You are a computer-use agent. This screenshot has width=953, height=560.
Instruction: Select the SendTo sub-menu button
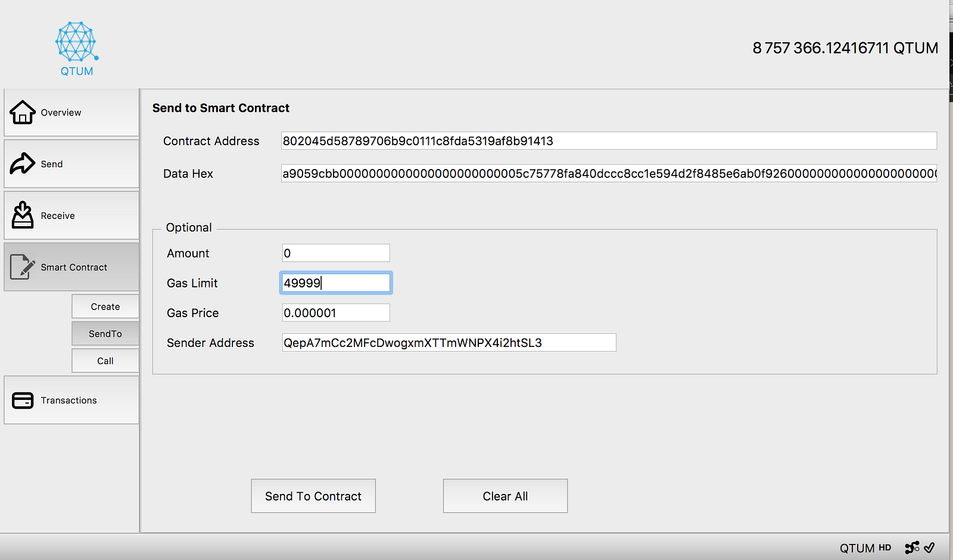[105, 334]
